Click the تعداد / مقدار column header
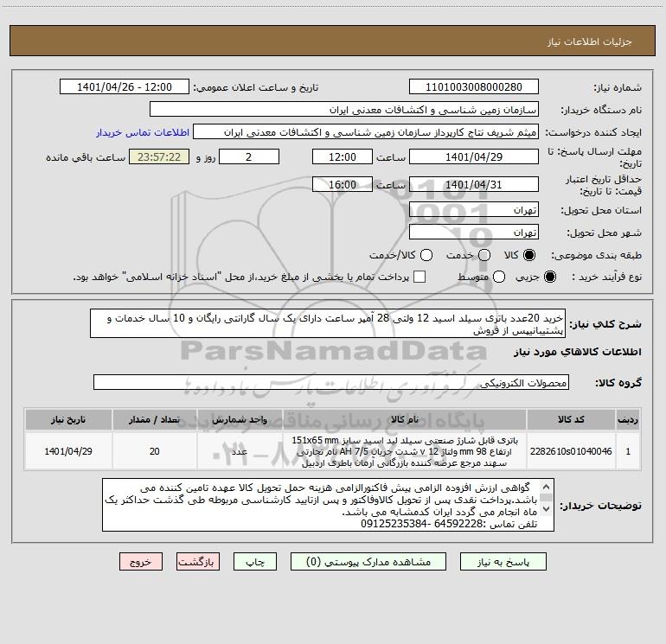The image size is (666, 644). [x=155, y=419]
